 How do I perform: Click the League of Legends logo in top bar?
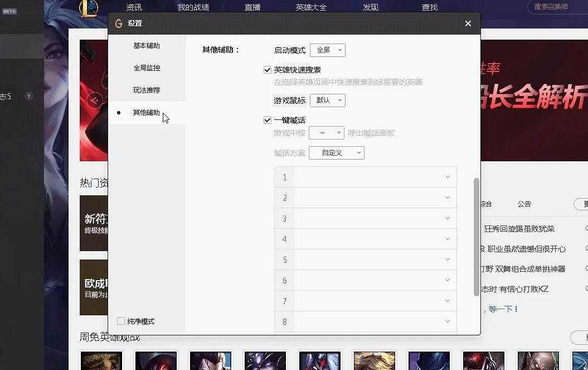[89, 8]
